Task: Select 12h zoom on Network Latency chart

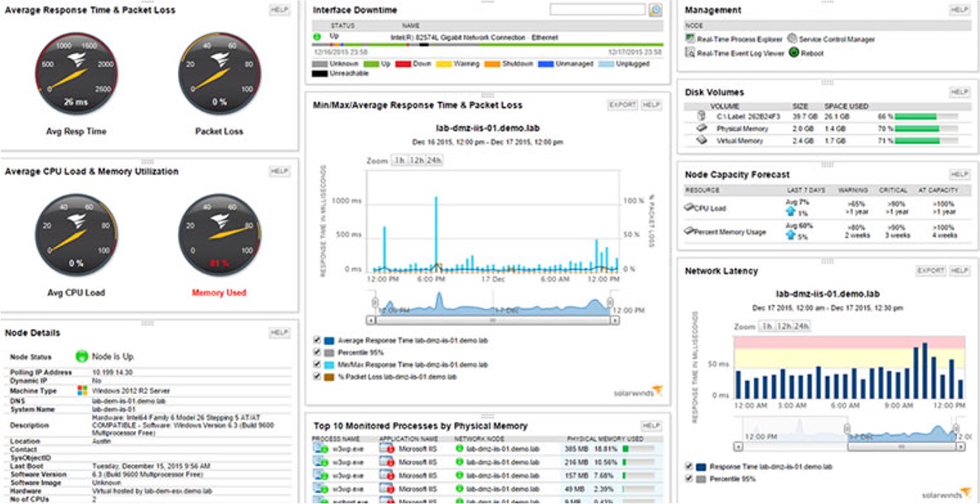Action: point(782,327)
